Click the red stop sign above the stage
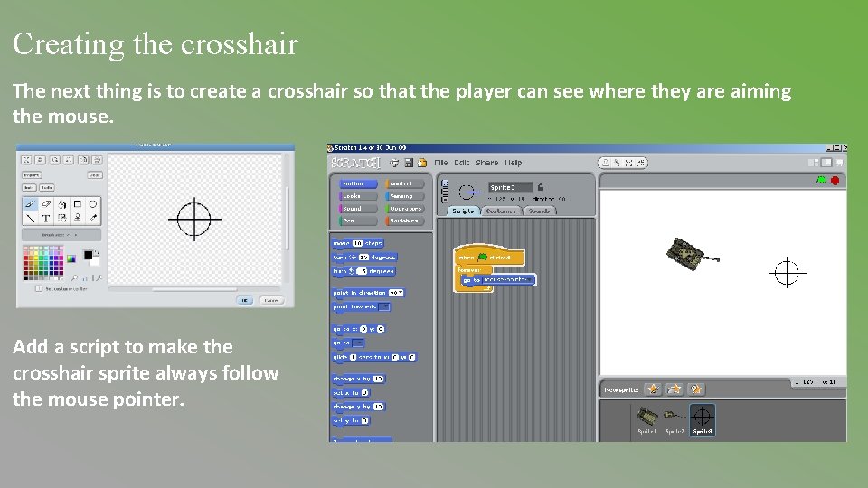This screenshot has height=488, width=868. 835,181
